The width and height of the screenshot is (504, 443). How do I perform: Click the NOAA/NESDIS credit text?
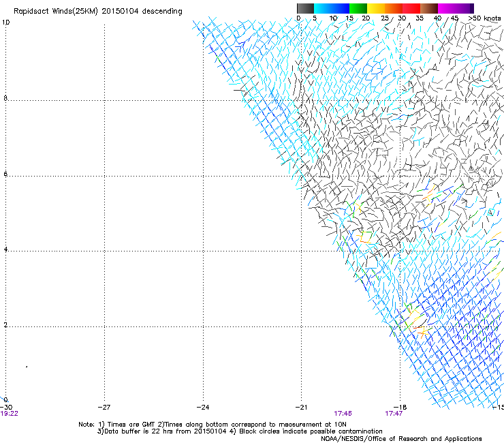coord(401,439)
